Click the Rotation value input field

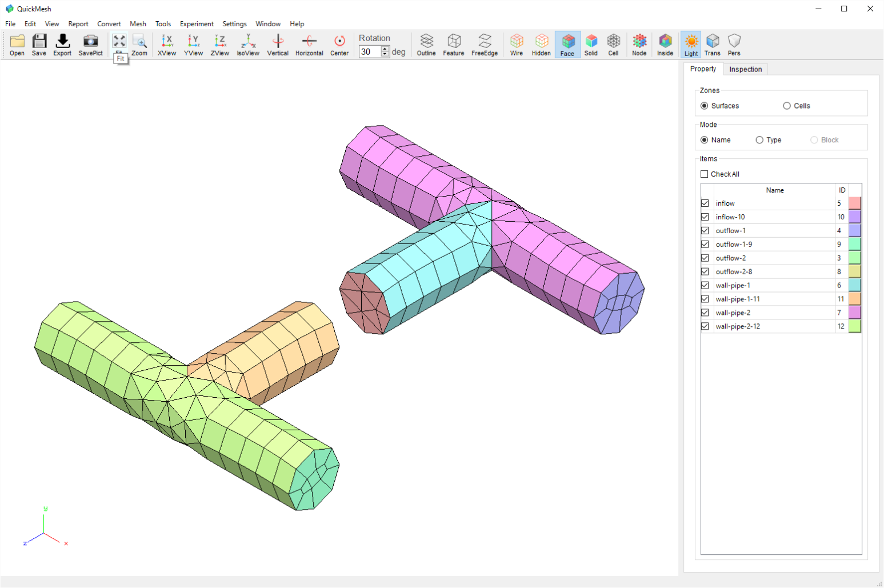pos(370,51)
